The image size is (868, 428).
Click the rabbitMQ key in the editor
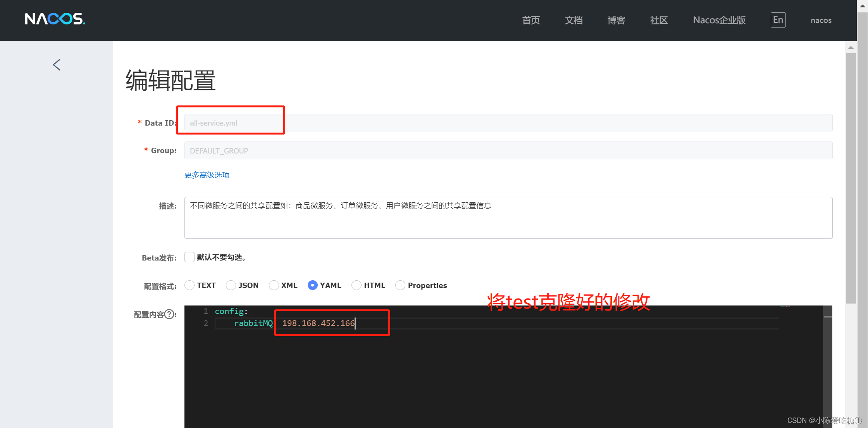[253, 323]
